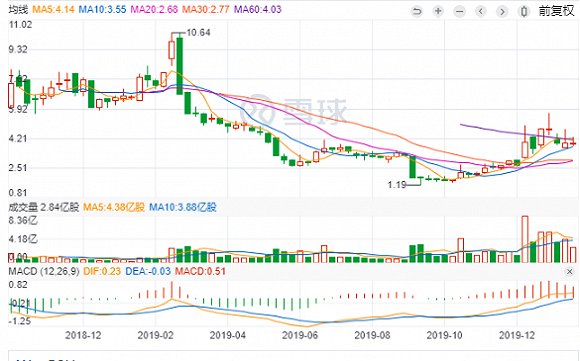Shift chart left with the left arrow
Viewport: 580px width, 361px height.
481,11
